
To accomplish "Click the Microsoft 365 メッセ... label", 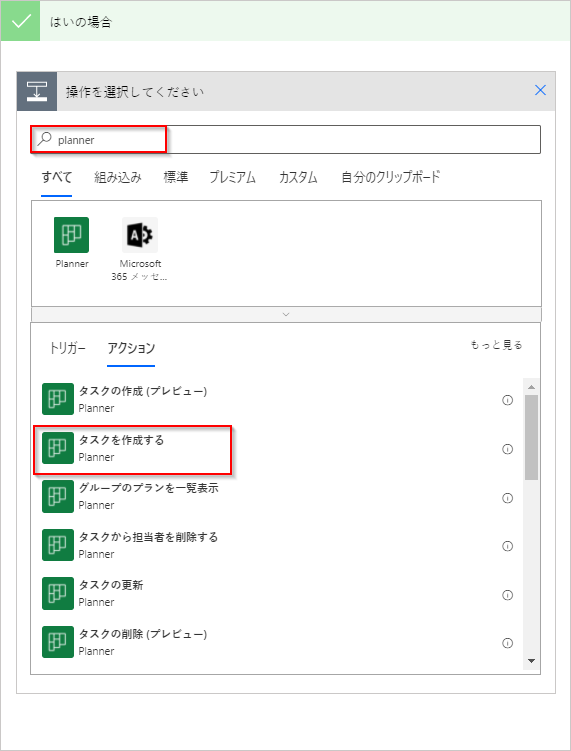I will click(139, 270).
